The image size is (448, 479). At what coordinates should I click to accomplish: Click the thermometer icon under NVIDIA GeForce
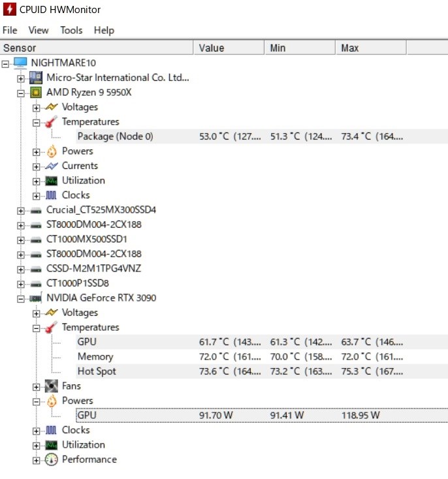[51, 327]
